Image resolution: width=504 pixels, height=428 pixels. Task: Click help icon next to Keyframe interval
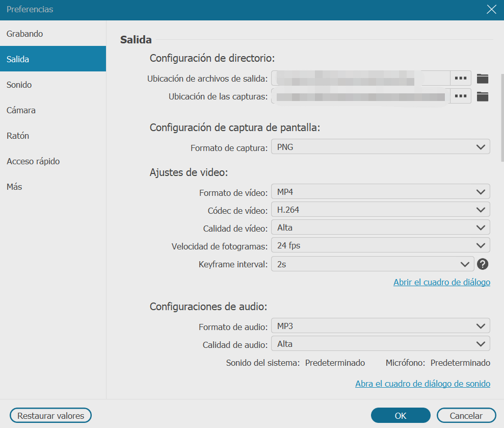click(483, 264)
